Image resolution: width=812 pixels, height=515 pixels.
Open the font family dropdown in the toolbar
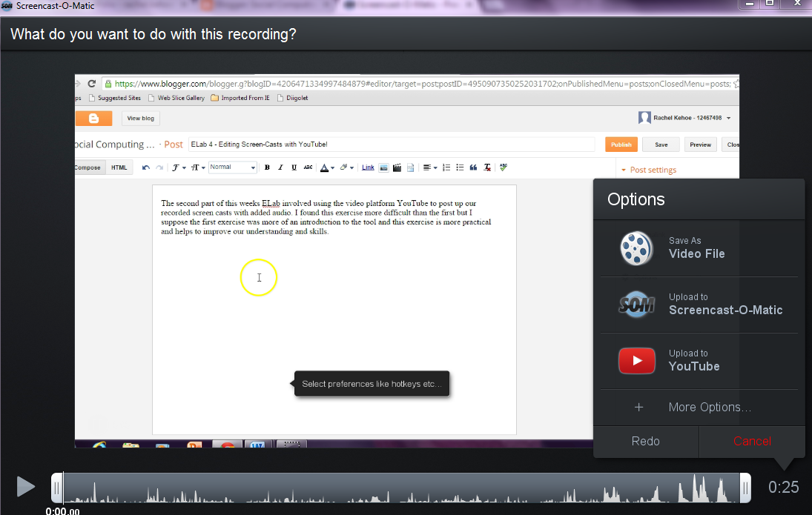click(x=179, y=167)
